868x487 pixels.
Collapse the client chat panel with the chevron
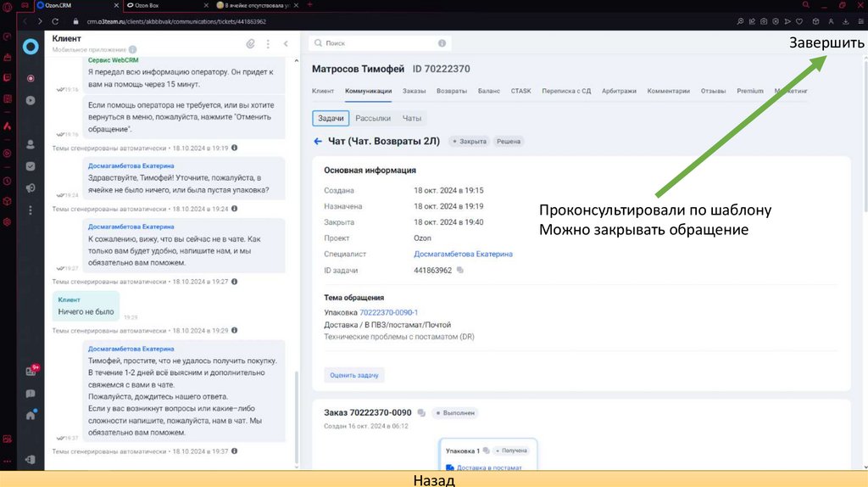pyautogui.click(x=286, y=44)
